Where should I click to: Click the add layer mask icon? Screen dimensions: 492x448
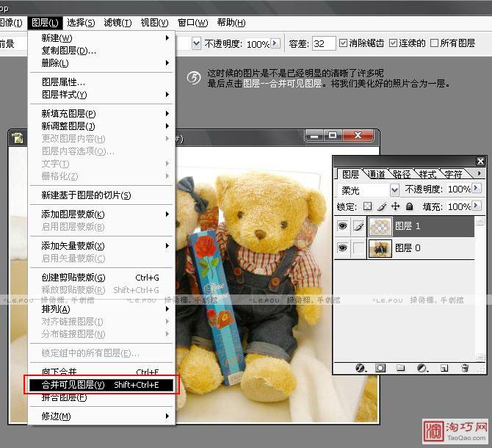[380, 367]
